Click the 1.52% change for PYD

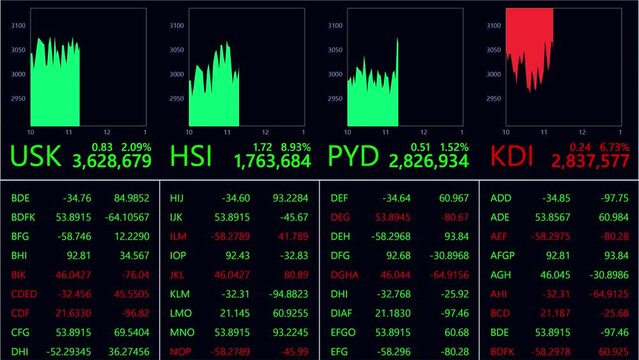(x=454, y=147)
